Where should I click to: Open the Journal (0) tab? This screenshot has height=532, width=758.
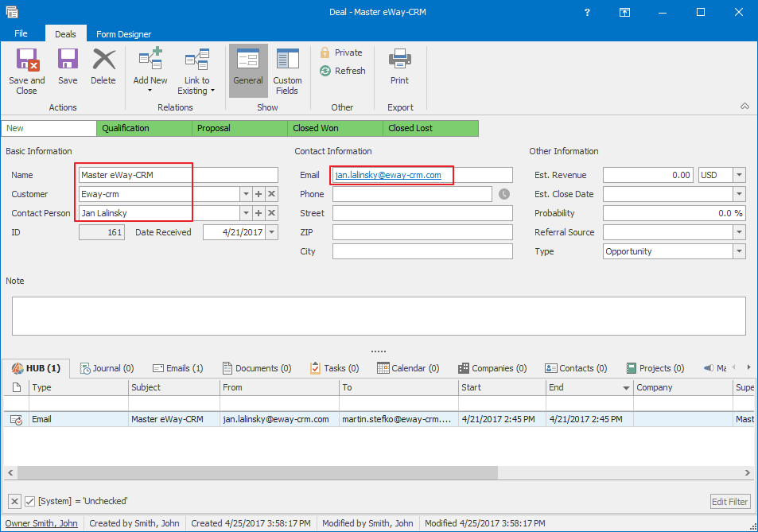(x=107, y=368)
